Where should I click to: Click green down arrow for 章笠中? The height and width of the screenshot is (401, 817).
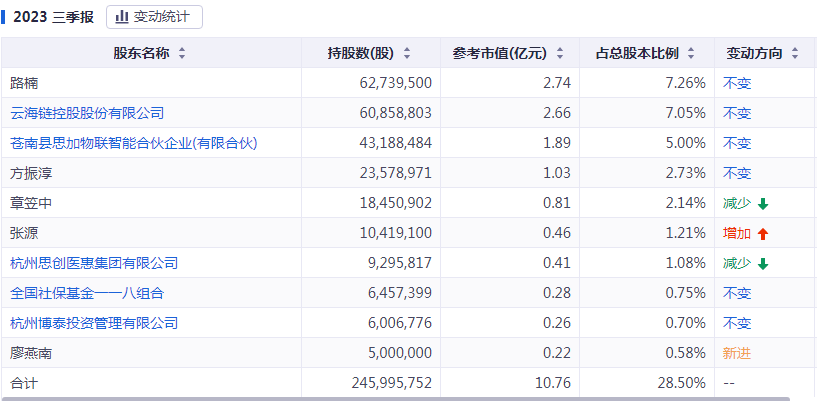point(763,204)
